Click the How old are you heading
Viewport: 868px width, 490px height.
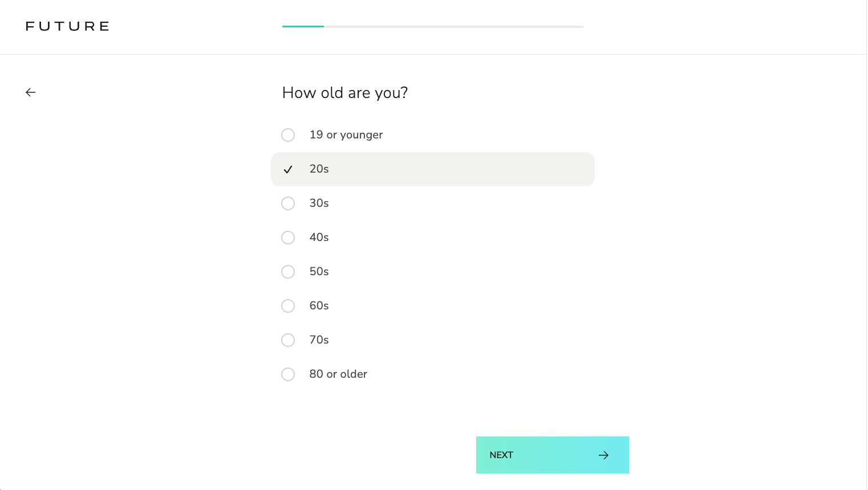tap(344, 92)
